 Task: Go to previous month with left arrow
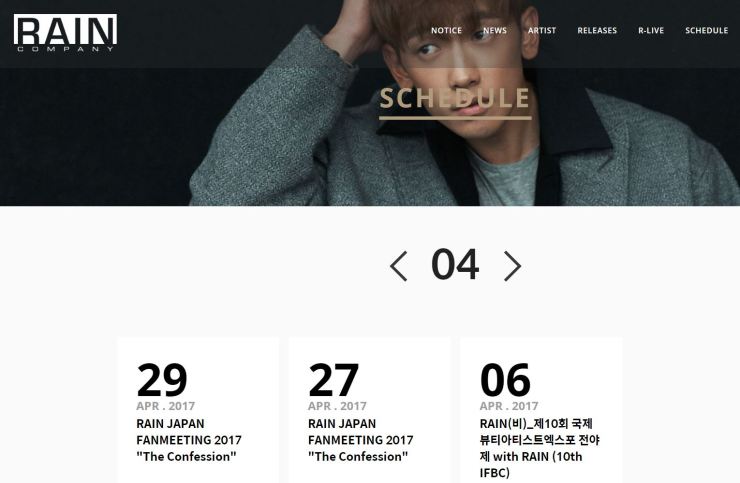pos(399,266)
